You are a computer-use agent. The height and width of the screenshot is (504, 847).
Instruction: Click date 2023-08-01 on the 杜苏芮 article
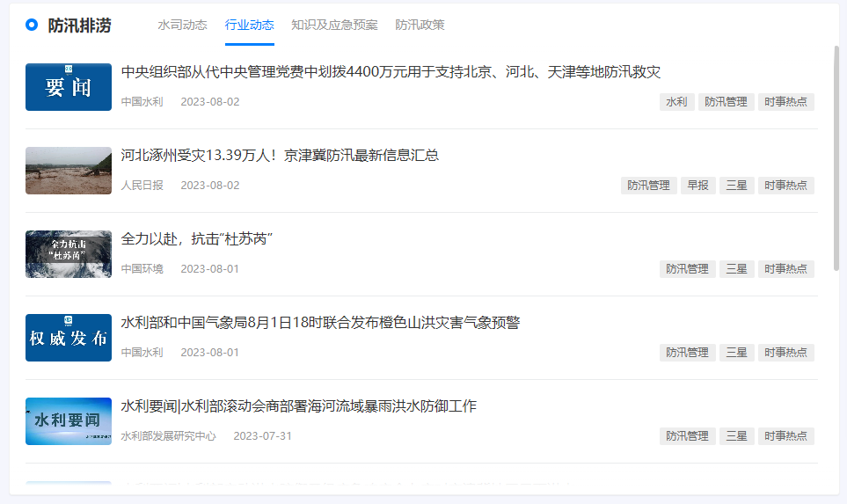click(x=209, y=269)
